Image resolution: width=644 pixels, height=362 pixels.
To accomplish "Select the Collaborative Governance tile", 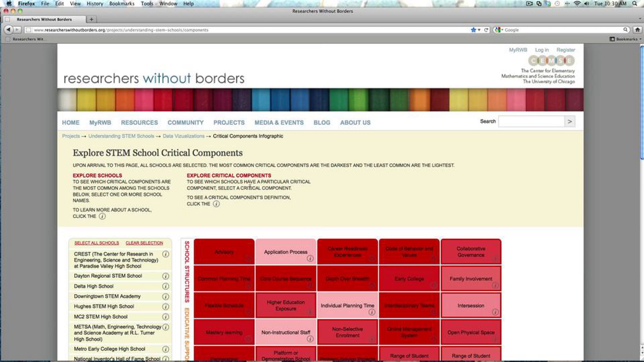I will point(471,252).
